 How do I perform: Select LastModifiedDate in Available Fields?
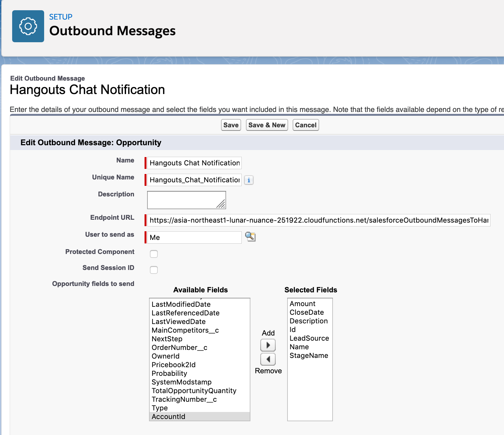(x=200, y=304)
